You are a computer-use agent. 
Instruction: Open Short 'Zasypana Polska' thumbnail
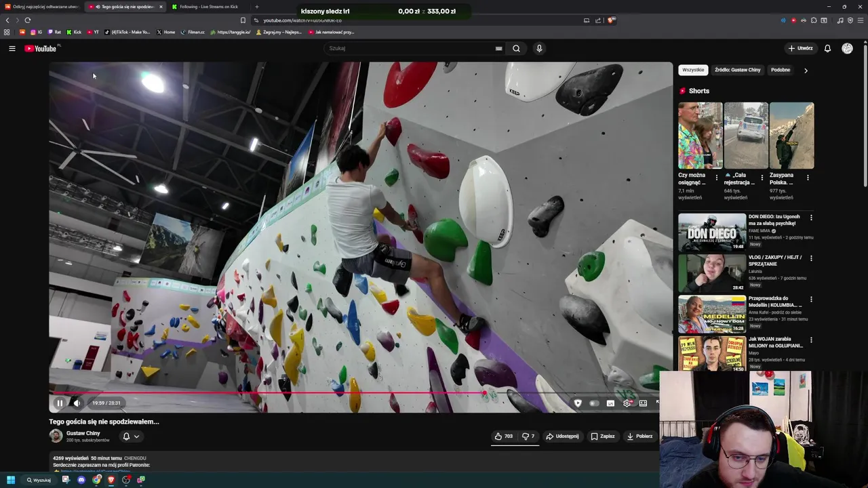[791, 136]
